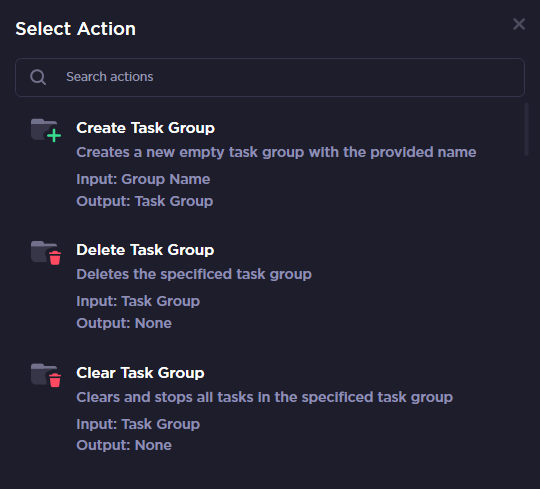The image size is (540, 489).
Task: Click 'Output: None' under Clear Task Group
Action: [124, 445]
